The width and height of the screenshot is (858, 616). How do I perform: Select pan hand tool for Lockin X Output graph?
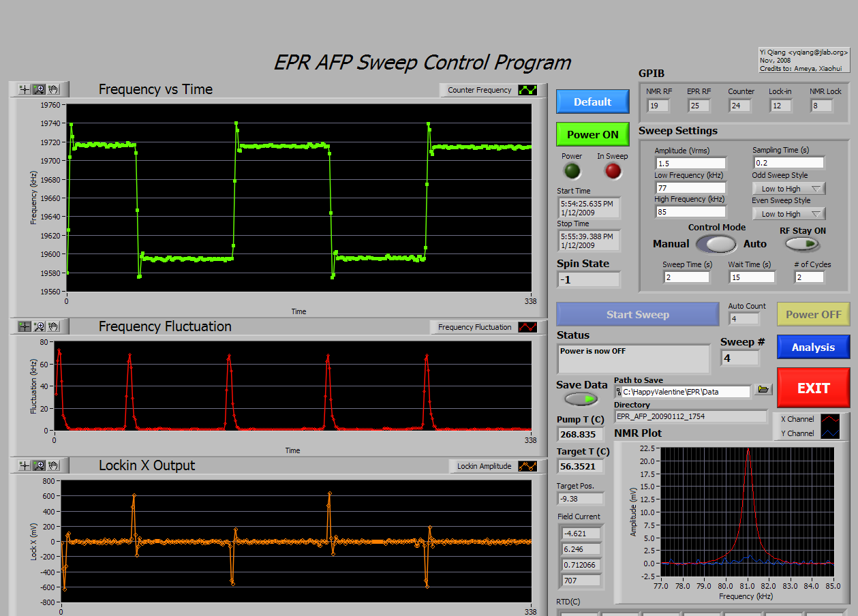[53, 465]
